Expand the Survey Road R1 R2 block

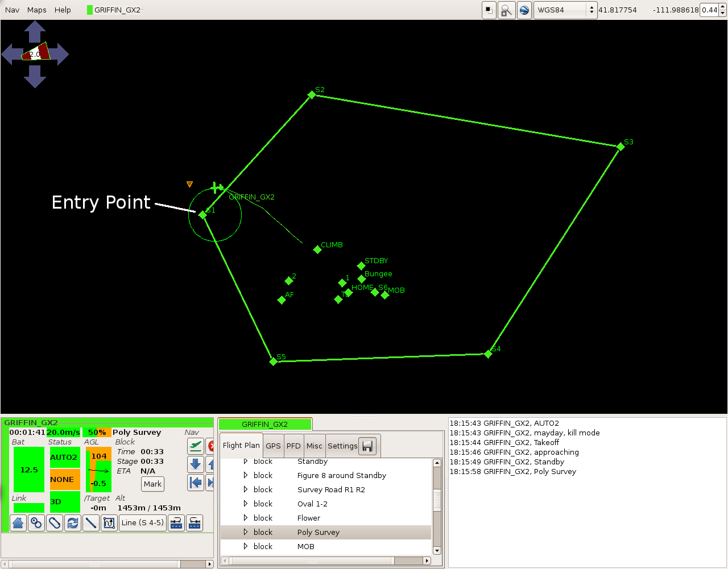pos(246,489)
